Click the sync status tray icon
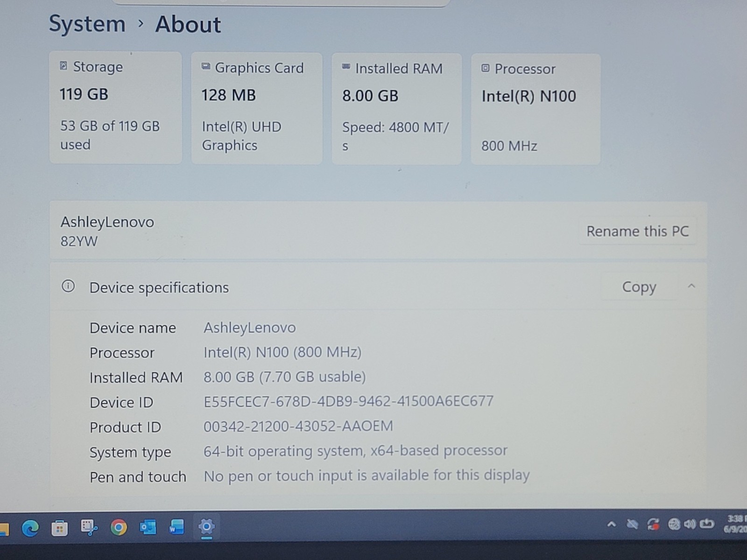The image size is (747, 560). [x=653, y=525]
